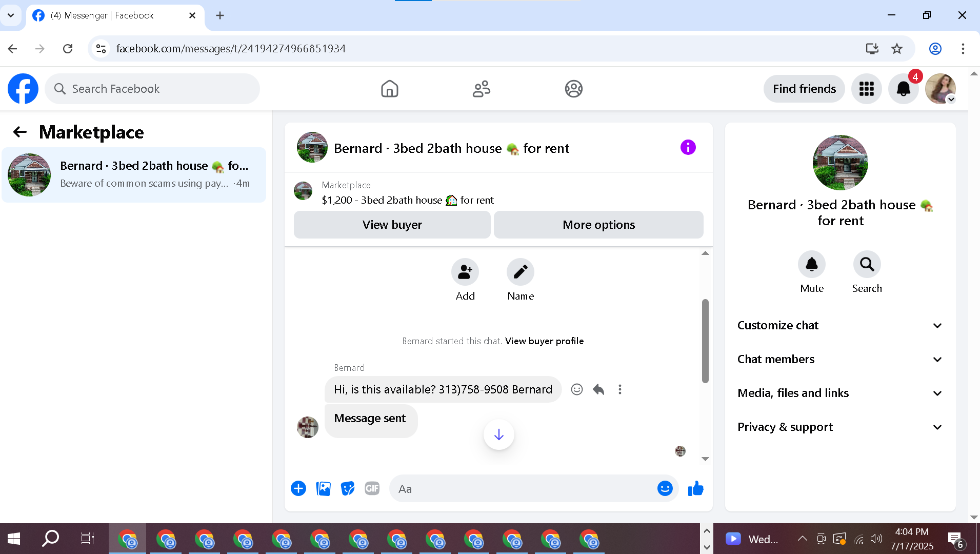Navigate back in browser

coord(13,49)
